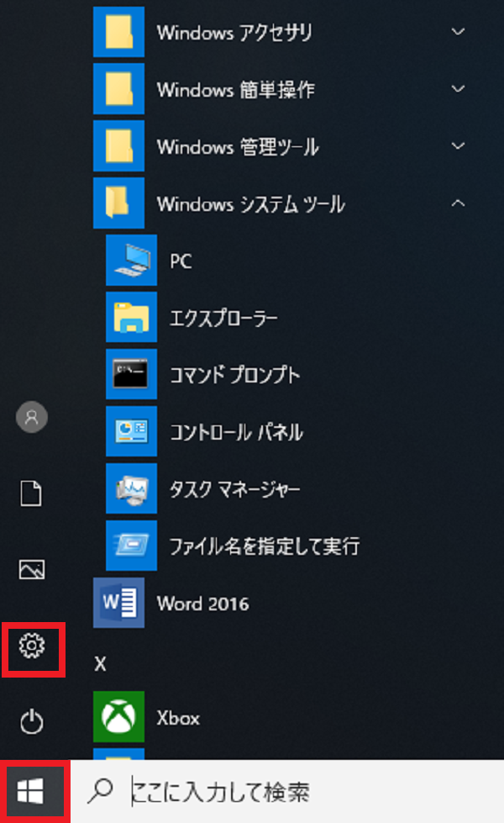
Task: Collapse the Windows システム ツール chevron
Action: tap(459, 203)
